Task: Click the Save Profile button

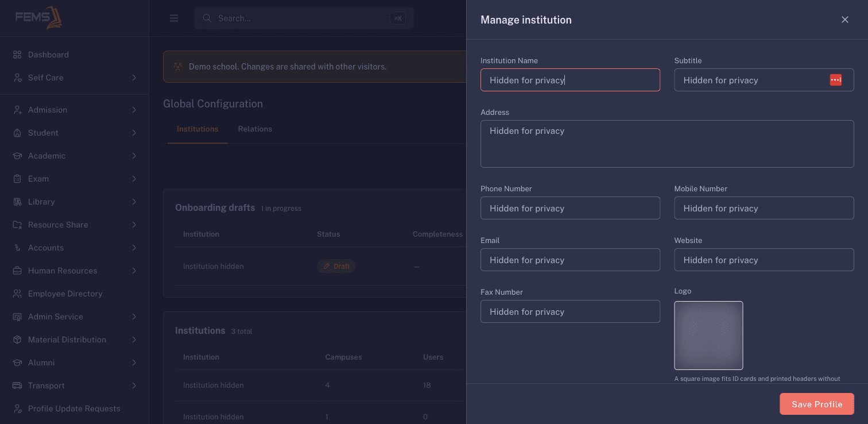Action: pos(817,404)
